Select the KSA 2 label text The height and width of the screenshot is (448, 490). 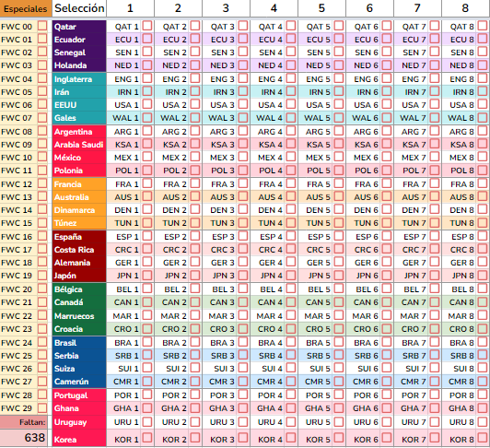[x=175, y=145]
